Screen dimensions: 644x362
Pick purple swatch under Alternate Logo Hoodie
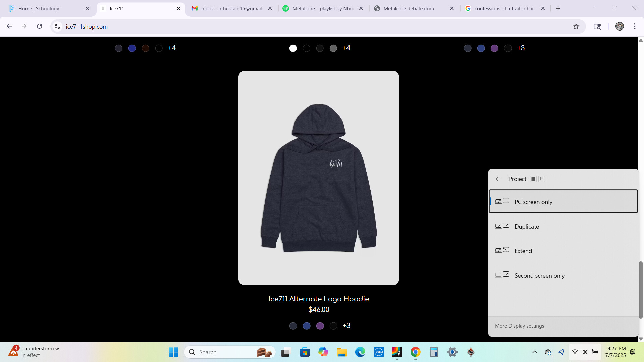tap(320, 326)
